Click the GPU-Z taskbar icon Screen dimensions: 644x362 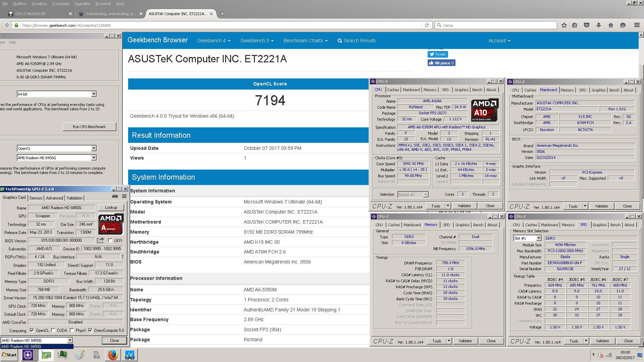tap(46, 355)
